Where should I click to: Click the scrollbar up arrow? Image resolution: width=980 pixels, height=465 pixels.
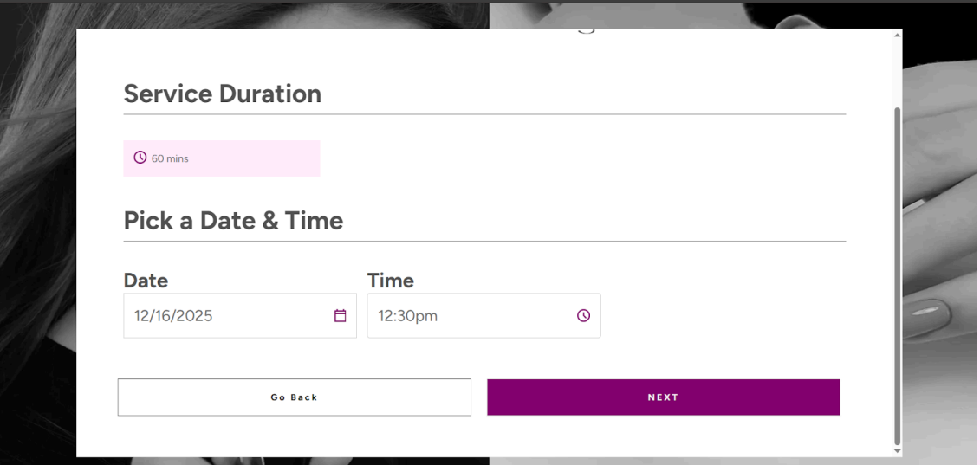(x=897, y=34)
